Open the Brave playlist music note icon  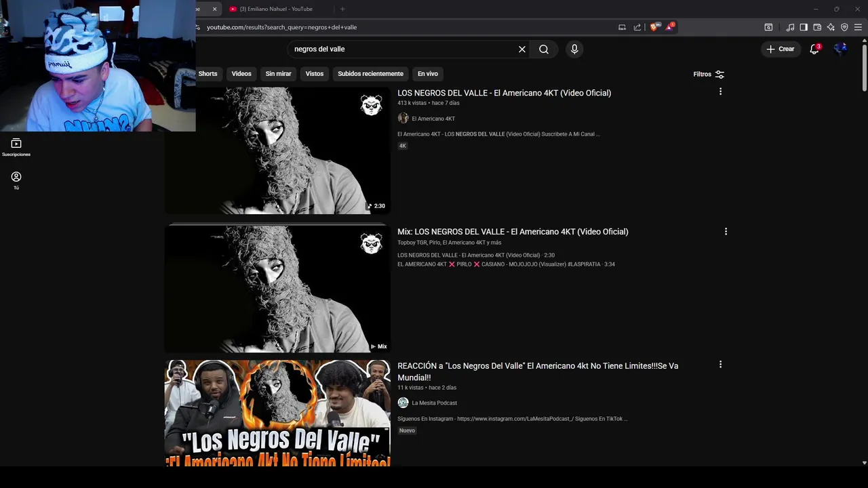pyautogui.click(x=790, y=27)
